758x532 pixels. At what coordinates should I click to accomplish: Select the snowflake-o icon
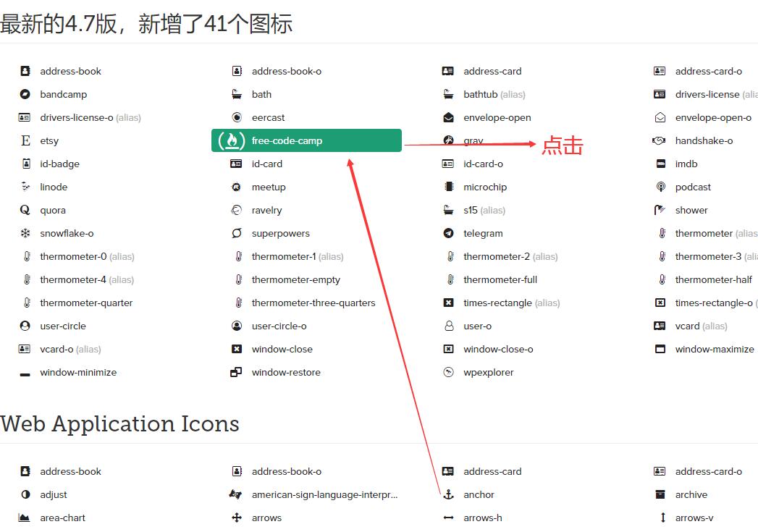pyautogui.click(x=25, y=233)
